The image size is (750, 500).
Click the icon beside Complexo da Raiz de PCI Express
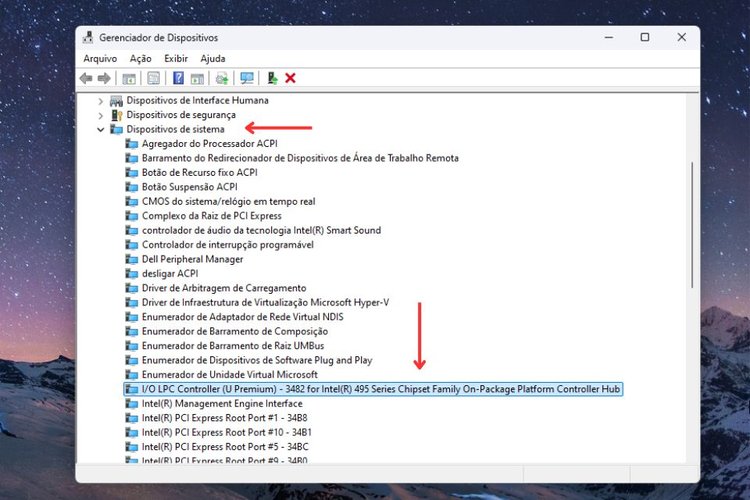tap(132, 216)
